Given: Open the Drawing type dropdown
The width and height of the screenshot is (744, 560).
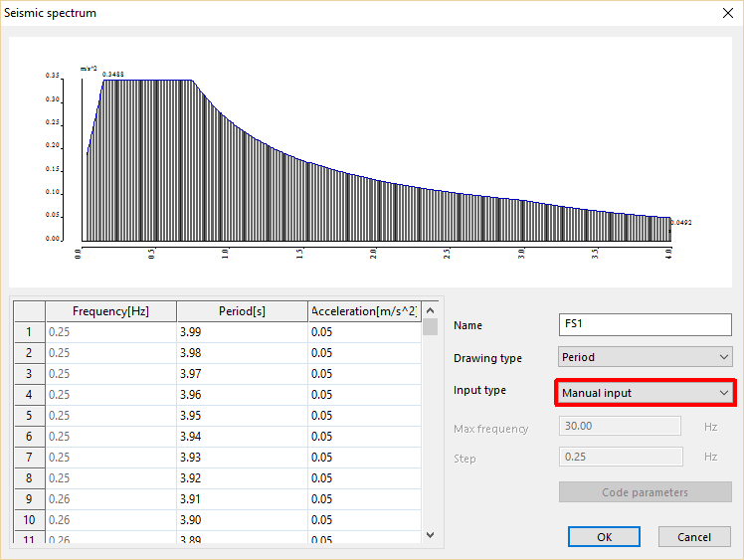Looking at the screenshot, I should 646,357.
